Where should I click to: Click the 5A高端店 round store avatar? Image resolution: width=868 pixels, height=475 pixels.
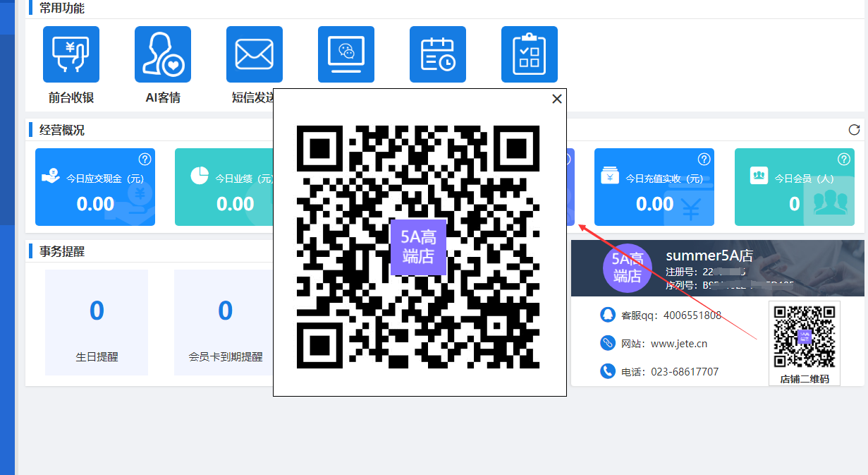click(628, 267)
